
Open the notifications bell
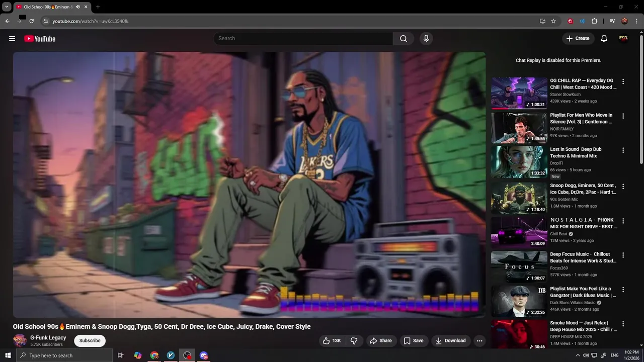tap(604, 39)
